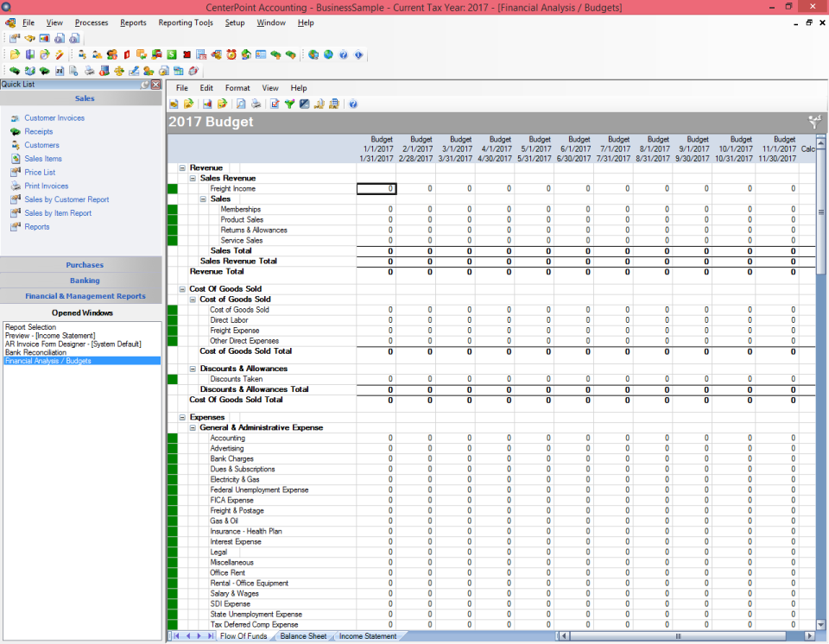Click the Receipts icon in Quick List
The height and width of the screenshot is (644, 829).
(x=15, y=132)
